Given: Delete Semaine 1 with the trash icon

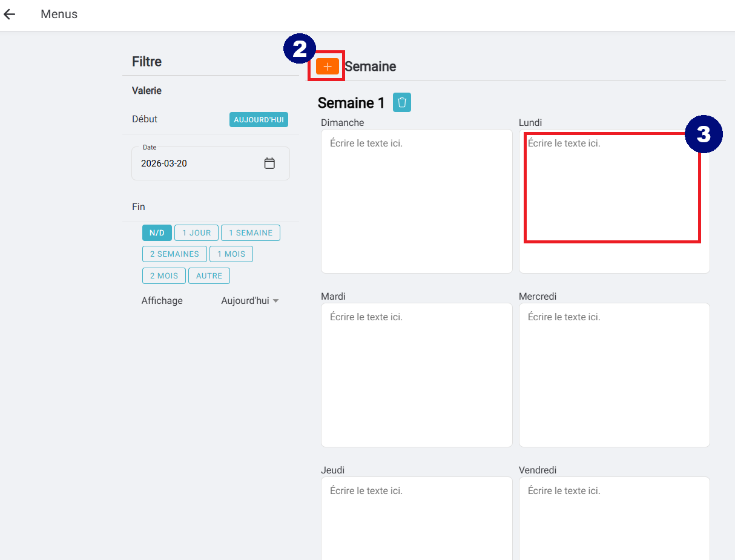Looking at the screenshot, I should point(401,102).
